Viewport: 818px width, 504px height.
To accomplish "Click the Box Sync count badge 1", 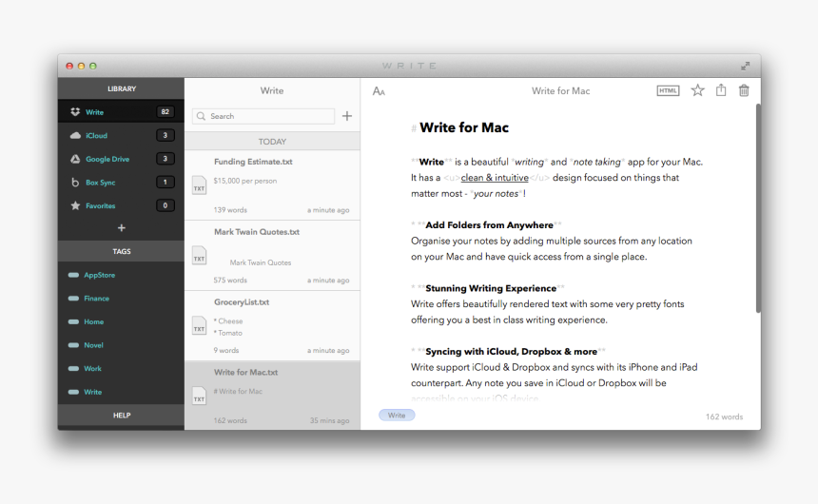I will pyautogui.click(x=165, y=182).
